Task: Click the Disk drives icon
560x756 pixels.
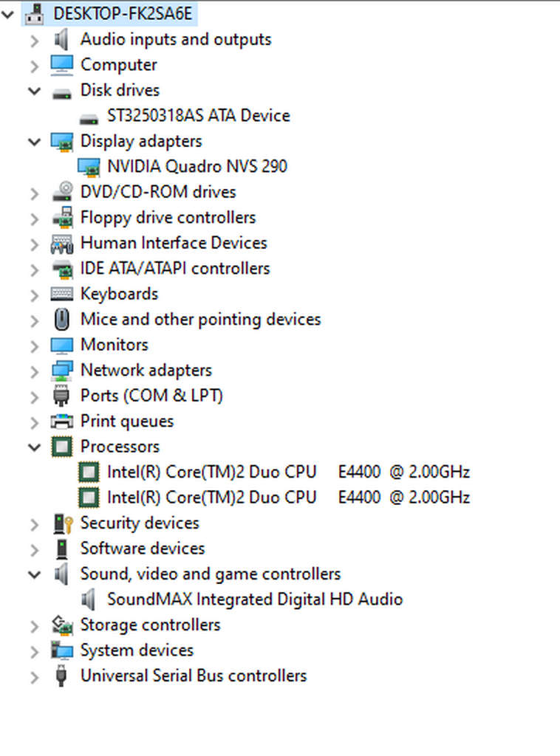Action: [62, 91]
